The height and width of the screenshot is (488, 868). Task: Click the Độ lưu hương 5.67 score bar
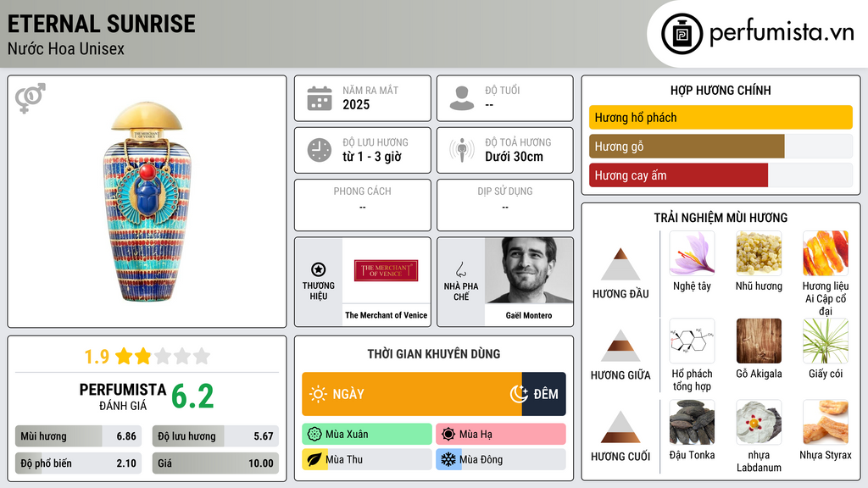pos(215,436)
